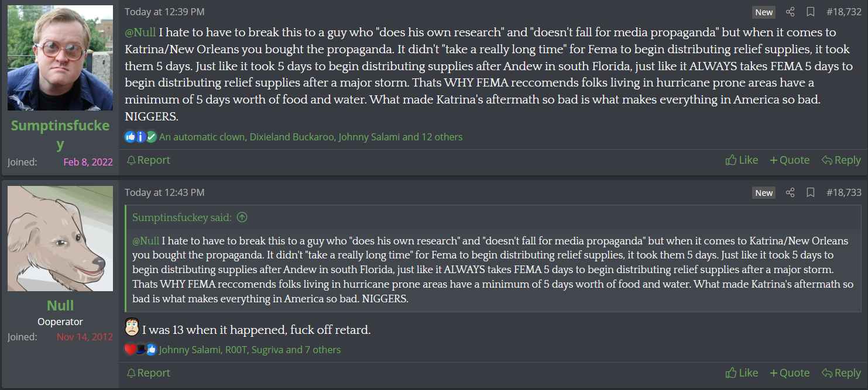Click the share icon on post #18,732
Viewport: 868px width, 390px height.
point(790,12)
